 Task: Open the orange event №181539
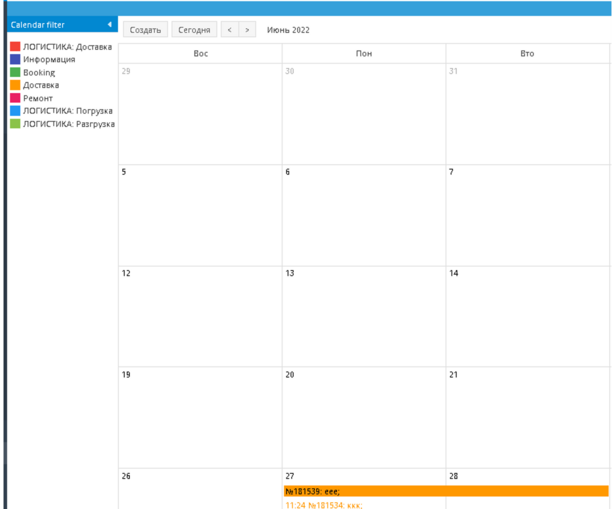tap(445, 491)
